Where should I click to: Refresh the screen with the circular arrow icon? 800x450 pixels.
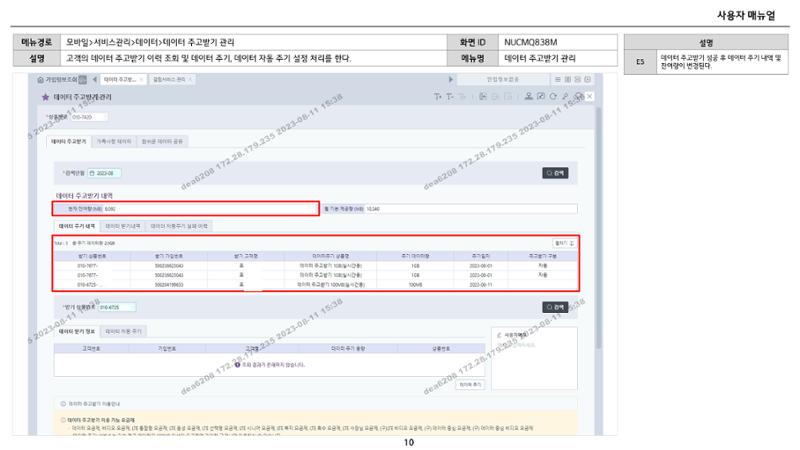553,96
